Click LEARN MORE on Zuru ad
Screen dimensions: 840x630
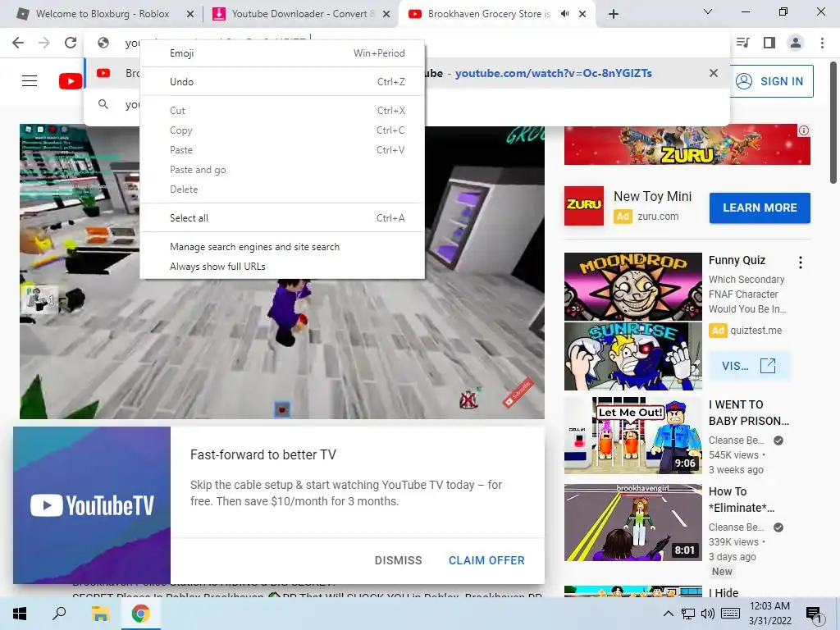coord(760,208)
